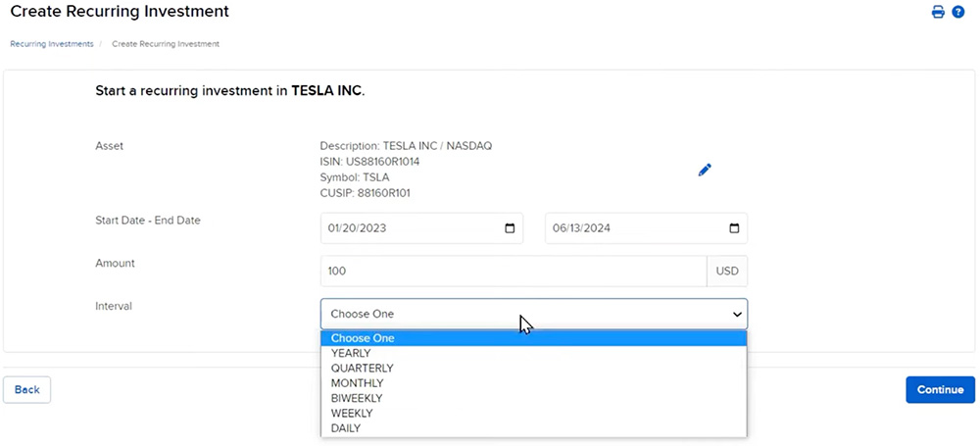Choose WEEKLY from the interval list
The image size is (980, 446).
(x=352, y=414)
